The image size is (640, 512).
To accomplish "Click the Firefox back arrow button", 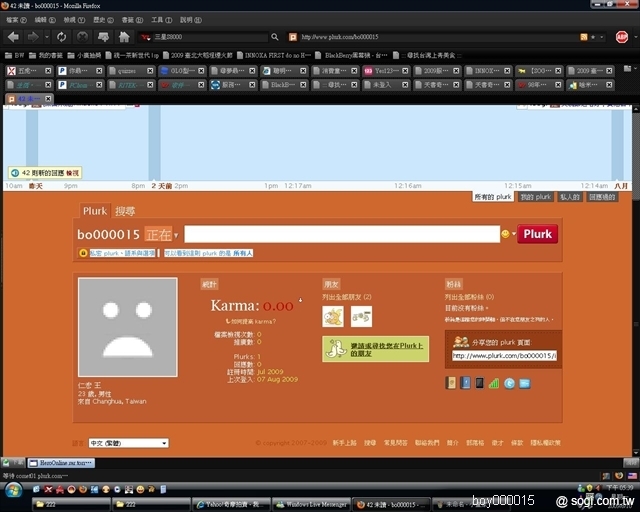I will coord(12,37).
